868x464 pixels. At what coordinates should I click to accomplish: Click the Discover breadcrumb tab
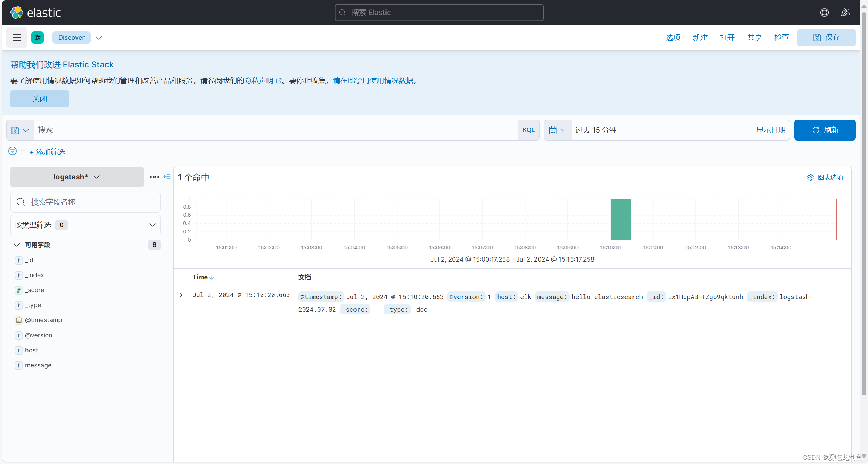[71, 38]
